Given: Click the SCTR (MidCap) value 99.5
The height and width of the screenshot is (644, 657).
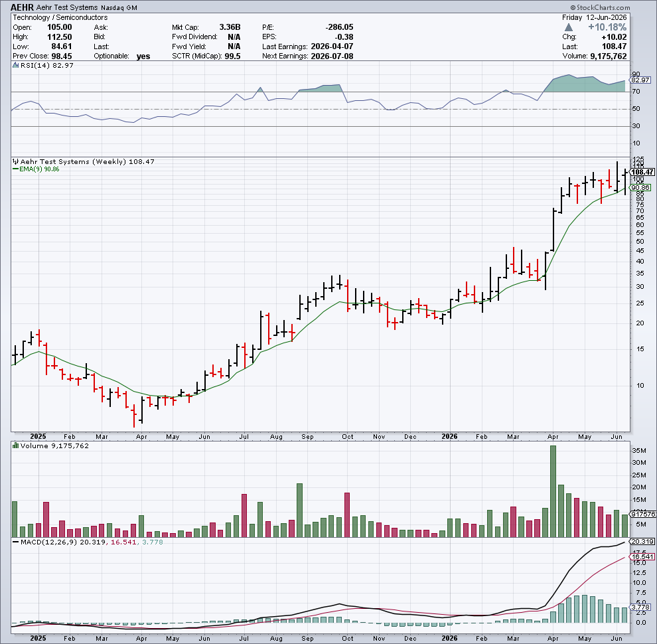Looking at the screenshot, I should coord(232,56).
